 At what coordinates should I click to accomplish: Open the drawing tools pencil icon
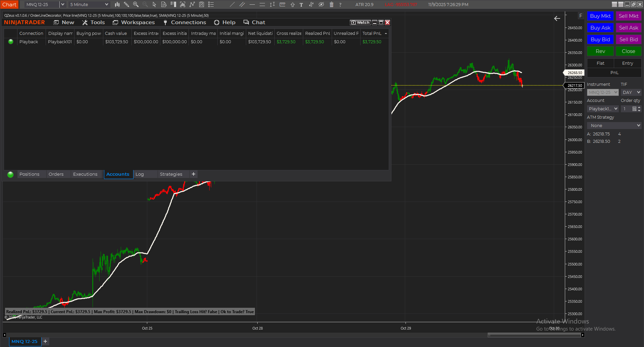[126, 4]
